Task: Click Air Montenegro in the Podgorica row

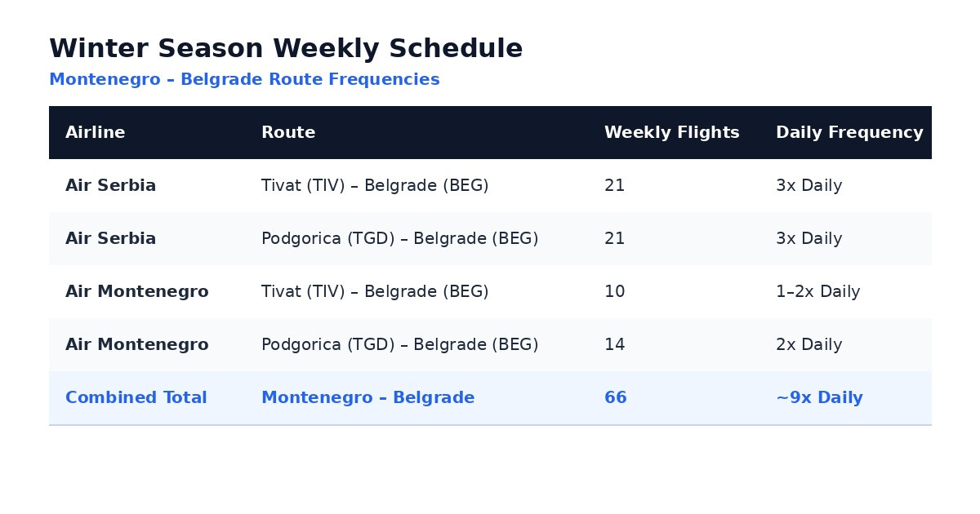Action: tap(137, 345)
